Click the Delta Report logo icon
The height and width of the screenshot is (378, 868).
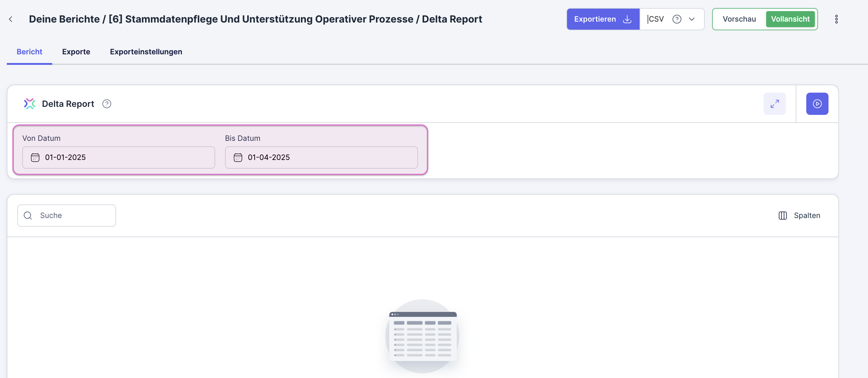pyautogui.click(x=30, y=103)
